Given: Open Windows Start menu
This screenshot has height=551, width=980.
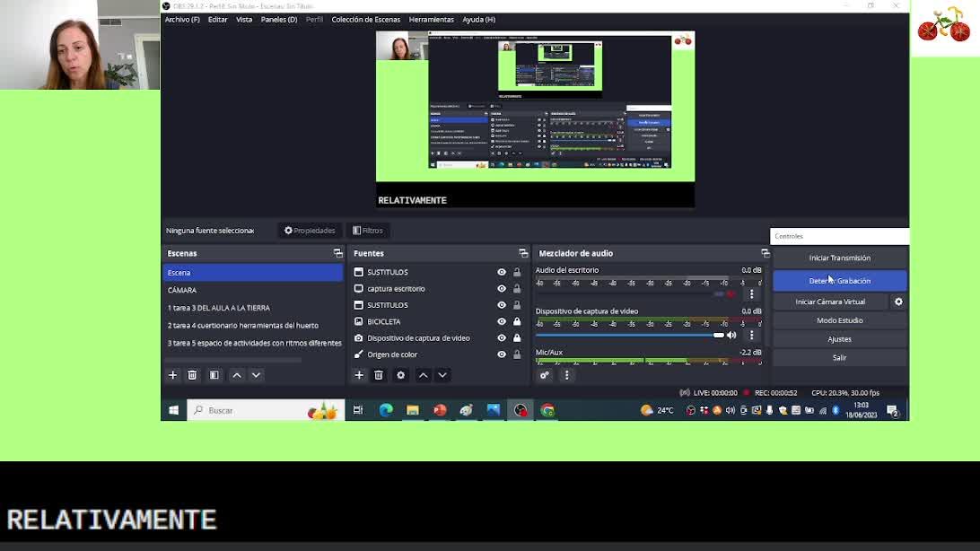Looking at the screenshot, I should pyautogui.click(x=174, y=410).
